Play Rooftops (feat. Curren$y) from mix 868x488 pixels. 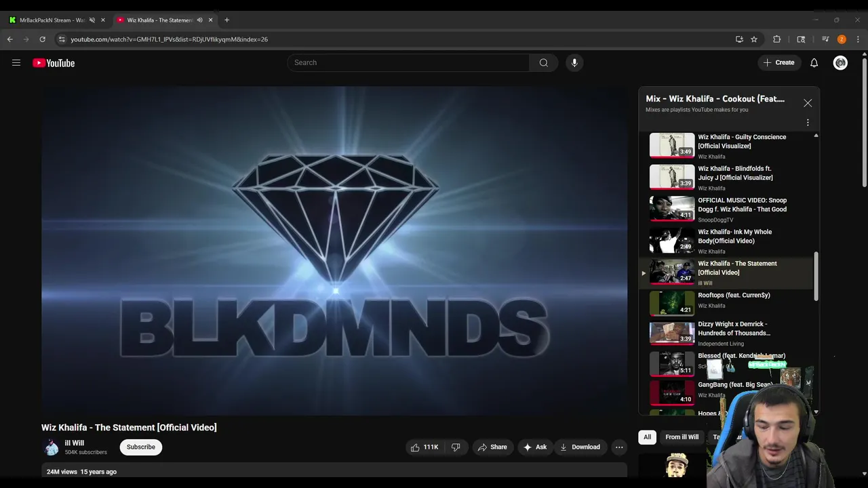coord(726,304)
